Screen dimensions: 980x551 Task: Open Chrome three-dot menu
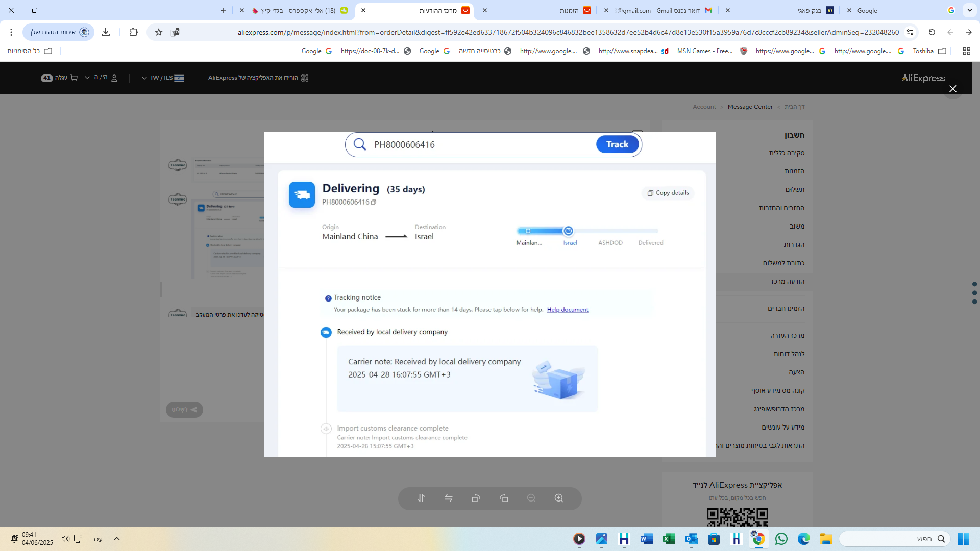coord(11,32)
